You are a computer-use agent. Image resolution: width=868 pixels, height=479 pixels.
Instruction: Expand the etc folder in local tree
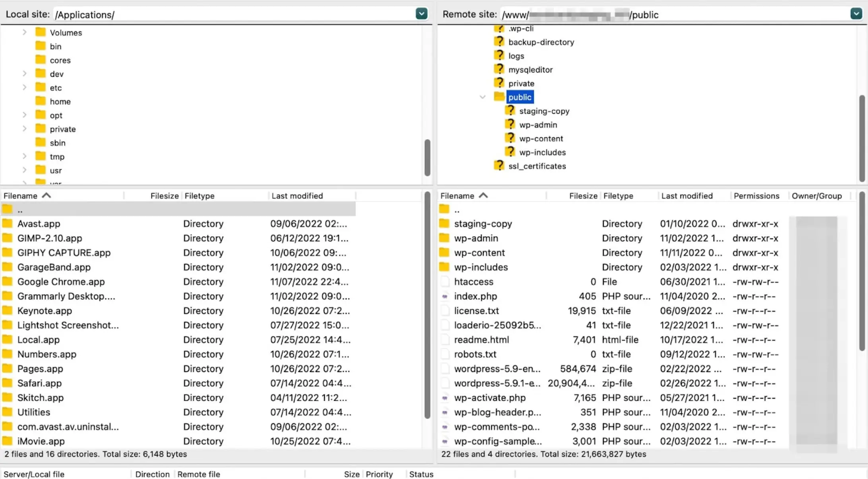(25, 88)
